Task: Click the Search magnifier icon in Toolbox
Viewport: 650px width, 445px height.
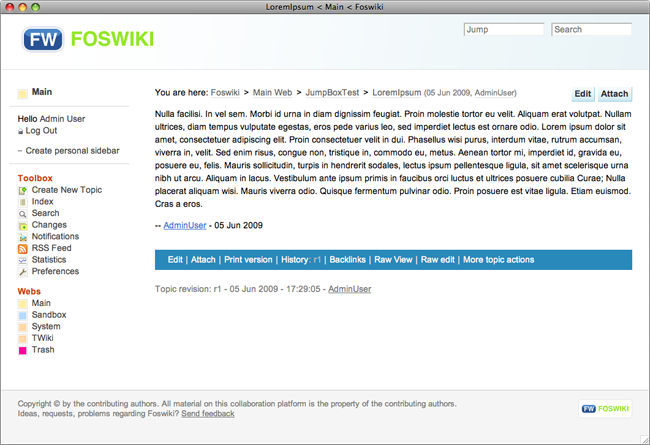Action: (23, 214)
